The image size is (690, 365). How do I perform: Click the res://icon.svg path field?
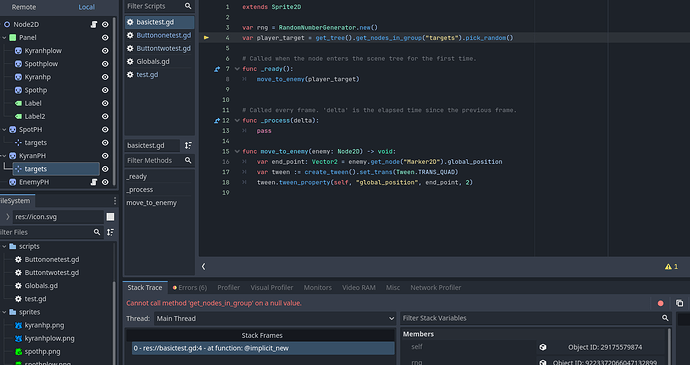coord(59,217)
